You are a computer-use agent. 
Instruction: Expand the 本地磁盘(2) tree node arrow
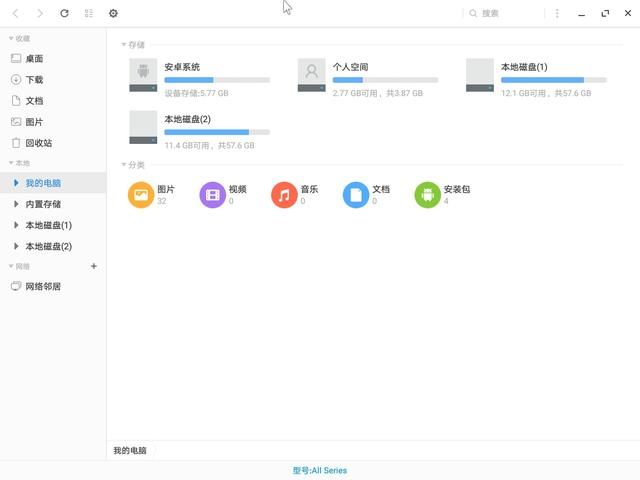16,246
